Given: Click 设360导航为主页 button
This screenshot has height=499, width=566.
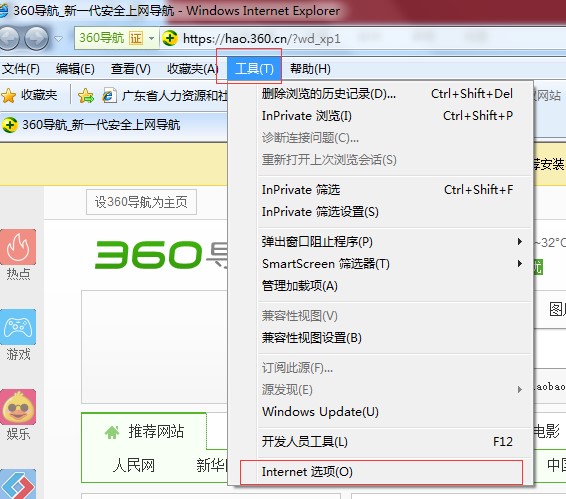Looking at the screenshot, I should 141,202.
